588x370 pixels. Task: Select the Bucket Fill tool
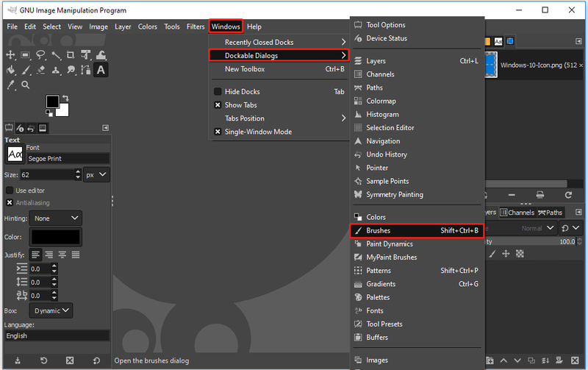10,70
